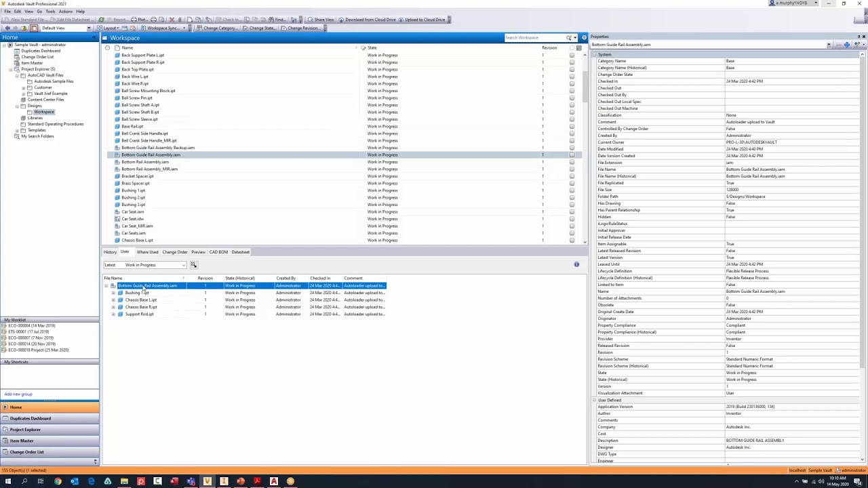The width and height of the screenshot is (868, 488).
Task: Open the Tools menu
Action: click(50, 12)
